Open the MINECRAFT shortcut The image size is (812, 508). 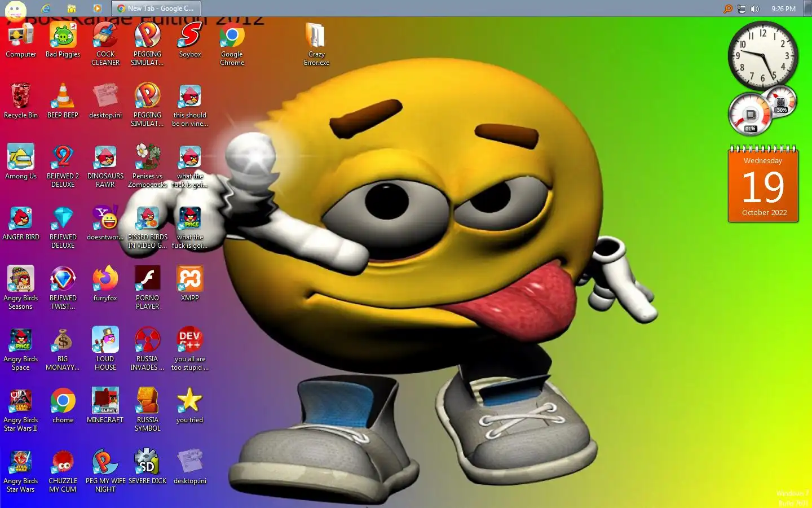pos(105,406)
